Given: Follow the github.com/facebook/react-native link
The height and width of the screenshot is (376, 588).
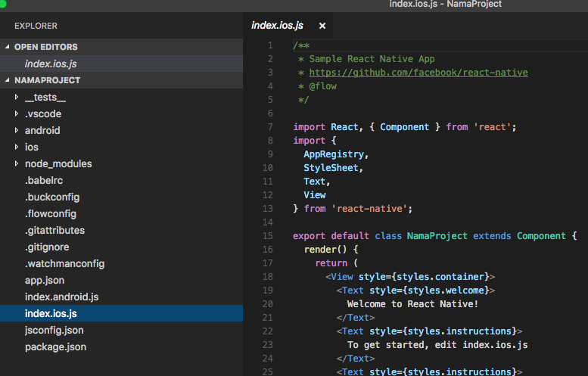Looking at the screenshot, I should (418, 73).
